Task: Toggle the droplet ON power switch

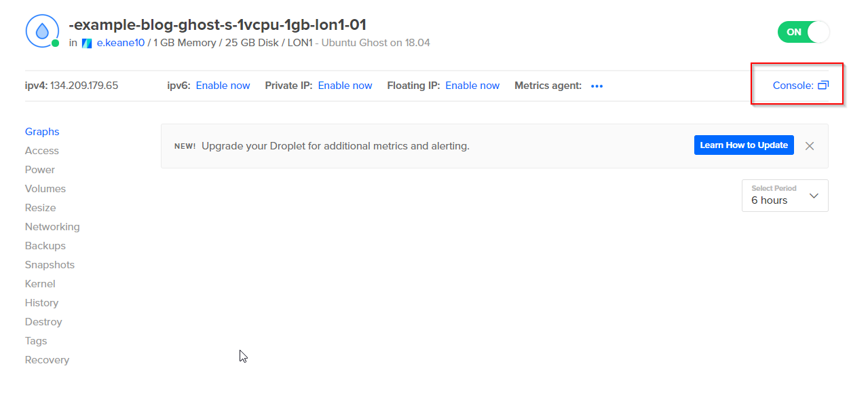Action: pyautogui.click(x=804, y=32)
